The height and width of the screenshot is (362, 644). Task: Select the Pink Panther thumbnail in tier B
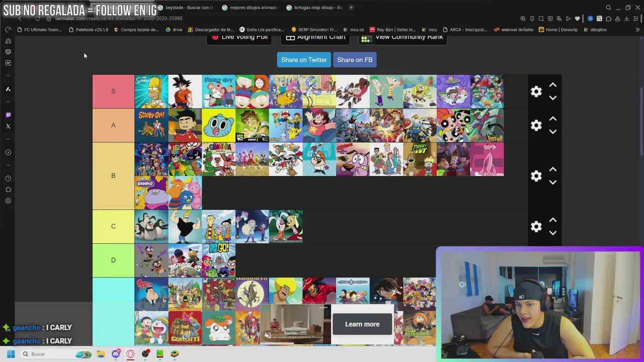tap(487, 159)
